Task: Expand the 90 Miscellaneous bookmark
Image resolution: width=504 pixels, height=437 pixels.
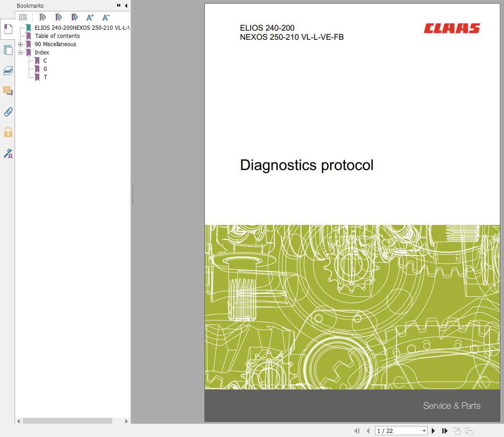Action: pyautogui.click(x=20, y=44)
